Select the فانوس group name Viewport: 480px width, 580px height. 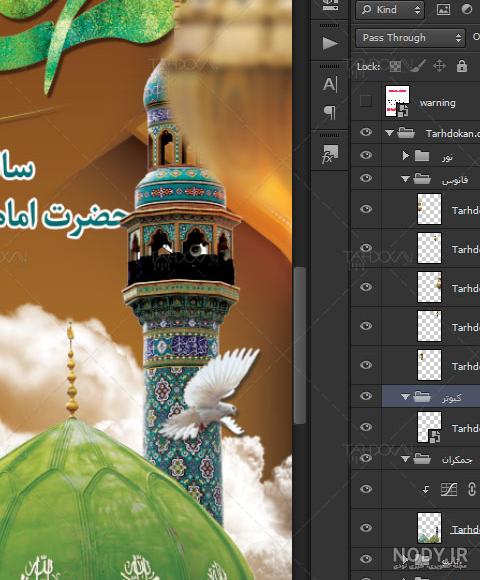455,181
